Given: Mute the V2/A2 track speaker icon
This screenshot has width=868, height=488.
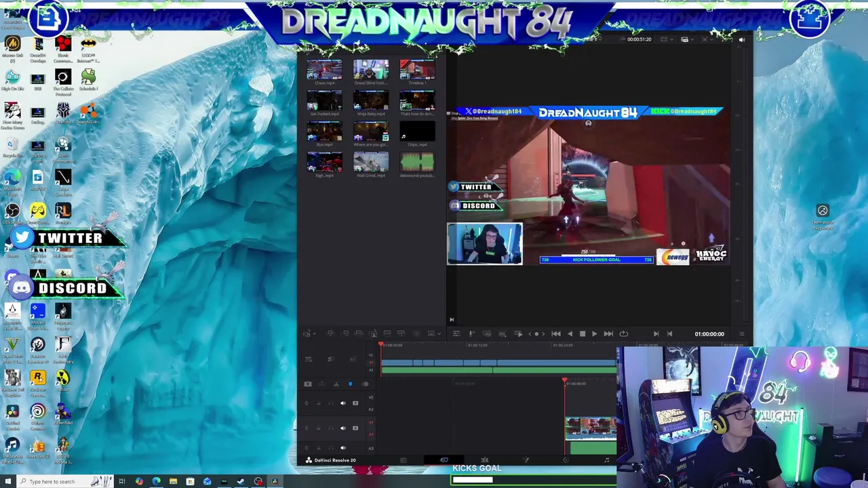Looking at the screenshot, I should [x=342, y=403].
